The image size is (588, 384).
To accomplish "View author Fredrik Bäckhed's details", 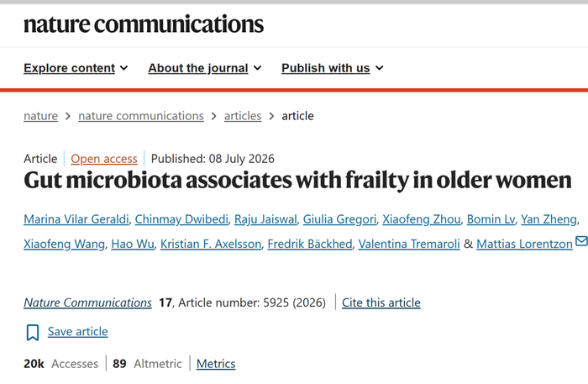I will 310,244.
